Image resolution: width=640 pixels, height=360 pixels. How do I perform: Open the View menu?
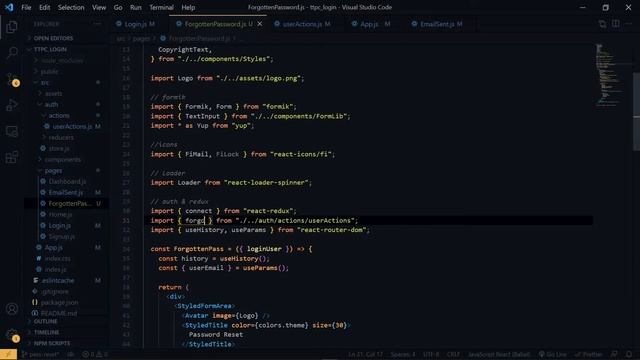pyautogui.click(x=99, y=7)
